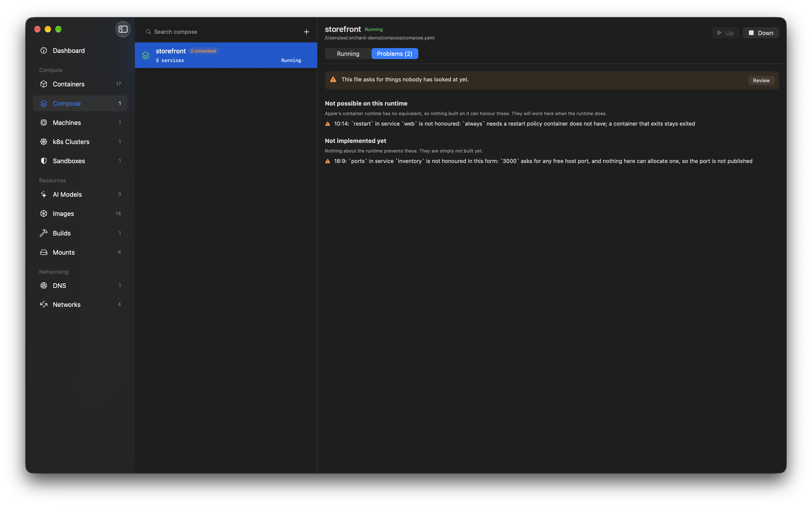This screenshot has width=812, height=507.
Task: Open the Builds section
Action: tap(80, 233)
